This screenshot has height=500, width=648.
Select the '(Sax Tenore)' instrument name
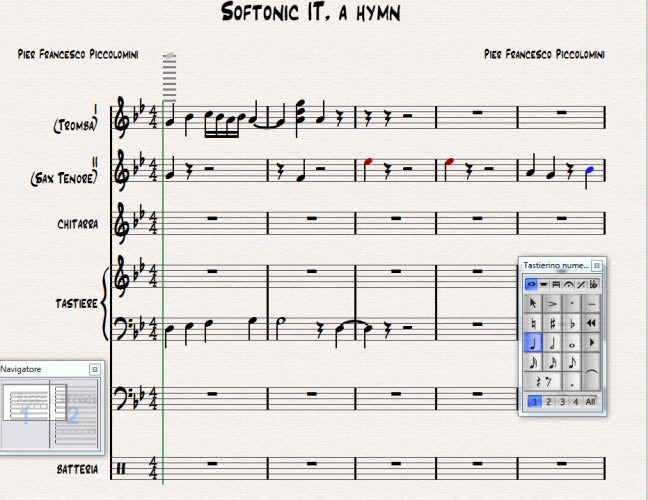[x=64, y=178]
